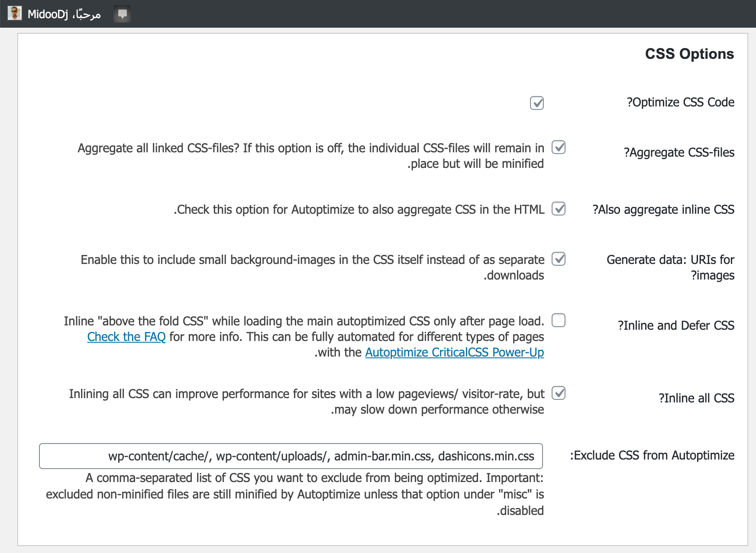Click the Aggregate CSS-files label text
The image size is (756, 553).
click(x=679, y=152)
